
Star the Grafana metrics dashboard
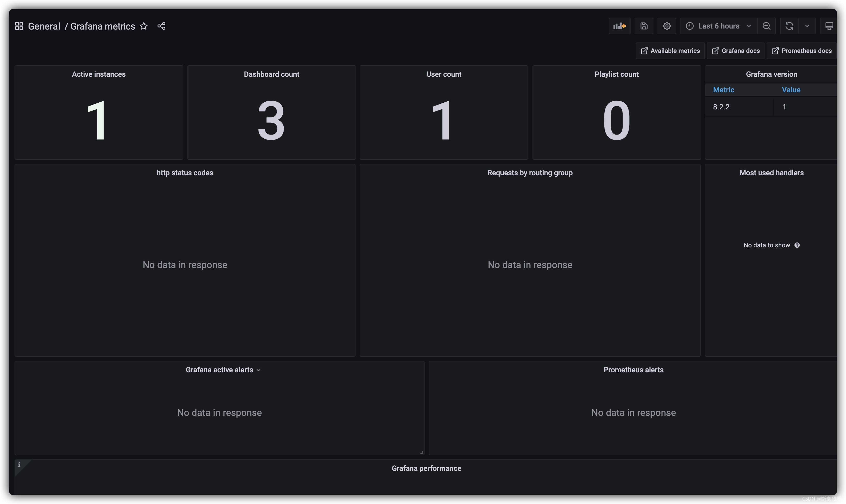[144, 26]
